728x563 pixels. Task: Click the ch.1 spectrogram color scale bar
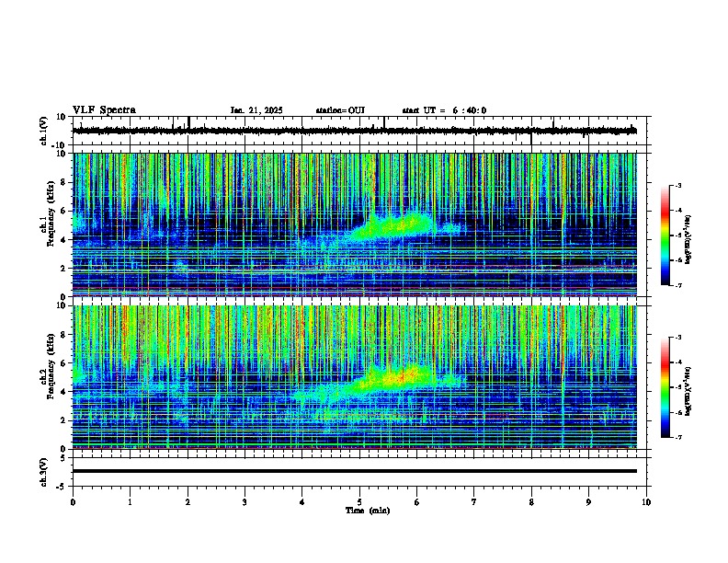pos(665,236)
